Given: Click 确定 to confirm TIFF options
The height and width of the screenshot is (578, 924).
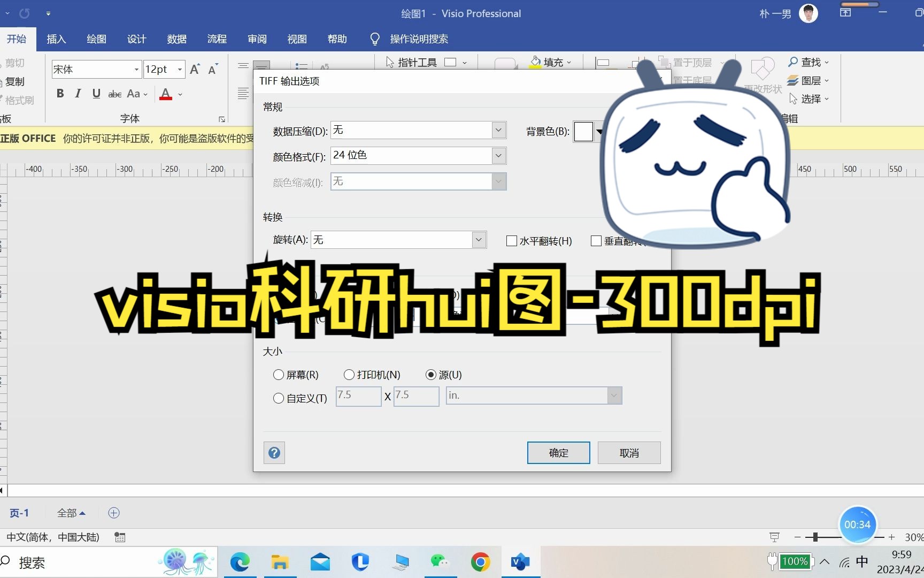Looking at the screenshot, I should click(558, 453).
